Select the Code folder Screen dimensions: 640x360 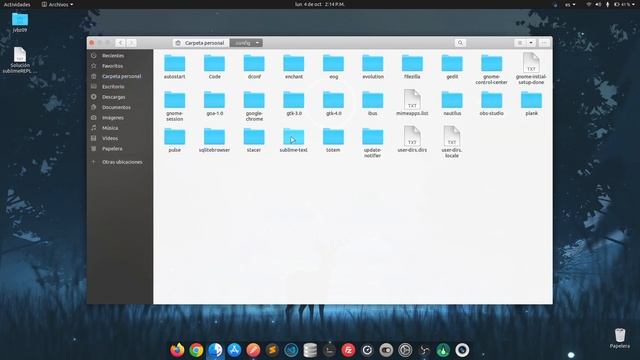click(214, 67)
